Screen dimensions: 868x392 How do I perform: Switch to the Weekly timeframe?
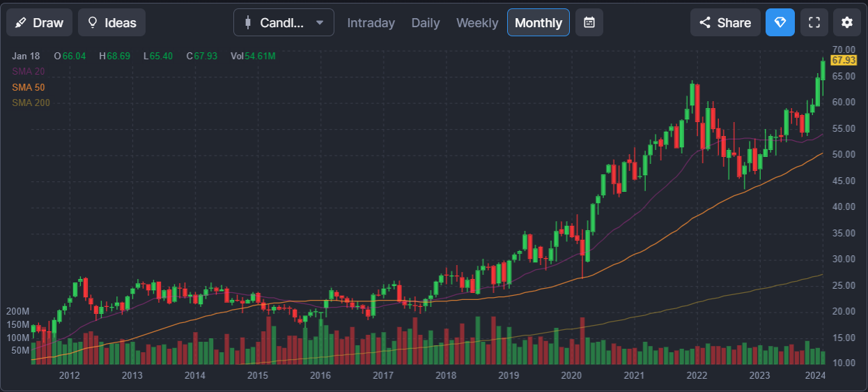(477, 22)
